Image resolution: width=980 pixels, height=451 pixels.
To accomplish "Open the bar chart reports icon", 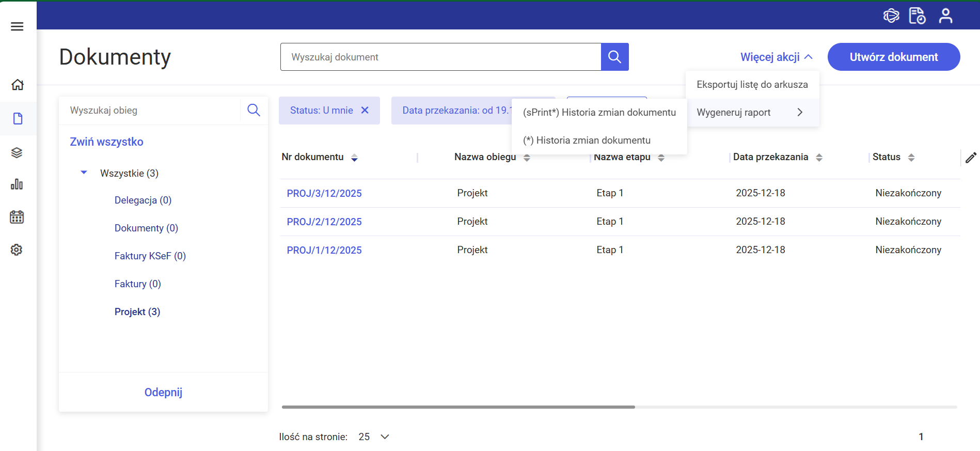I will click(x=17, y=184).
